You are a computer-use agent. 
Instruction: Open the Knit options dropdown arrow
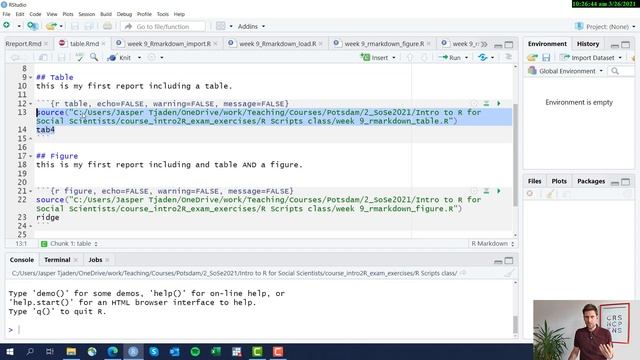(139, 58)
